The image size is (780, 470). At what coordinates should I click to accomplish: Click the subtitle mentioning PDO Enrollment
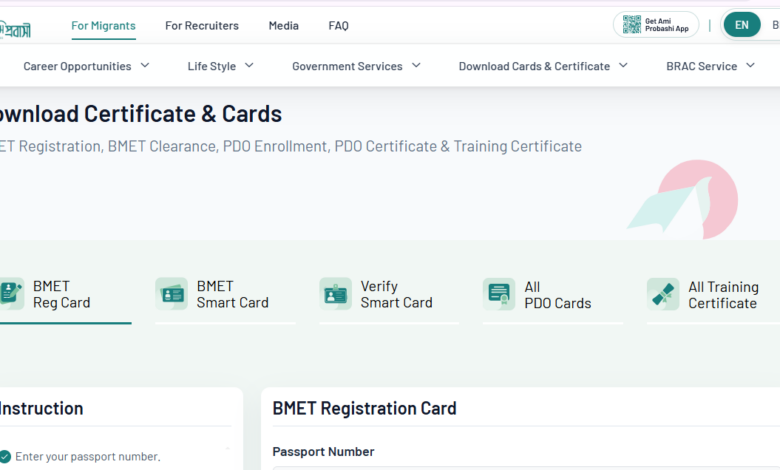(291, 146)
